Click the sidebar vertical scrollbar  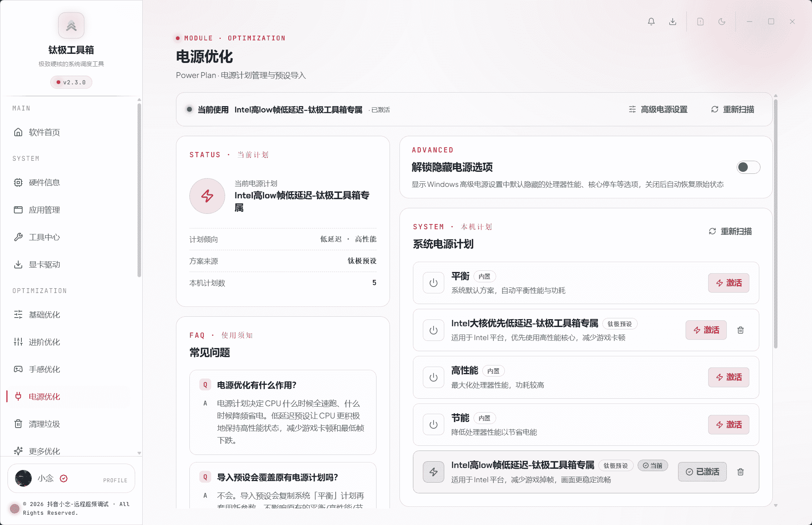tap(139, 190)
